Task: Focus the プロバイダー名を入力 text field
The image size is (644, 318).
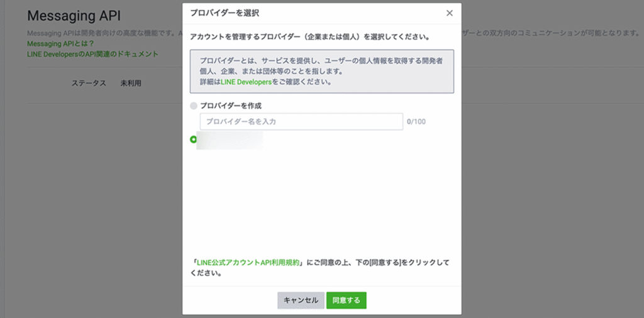Action: (301, 122)
